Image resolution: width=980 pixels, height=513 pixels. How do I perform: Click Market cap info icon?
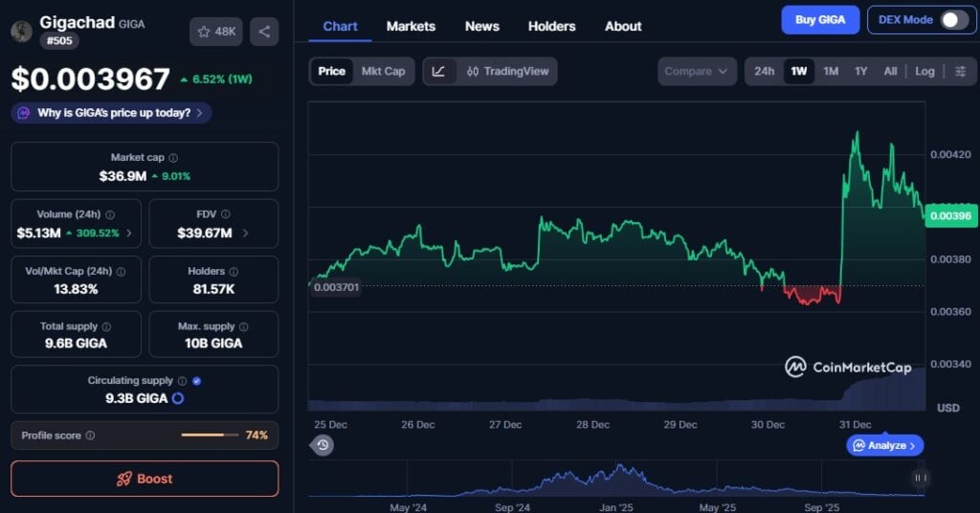point(173,158)
